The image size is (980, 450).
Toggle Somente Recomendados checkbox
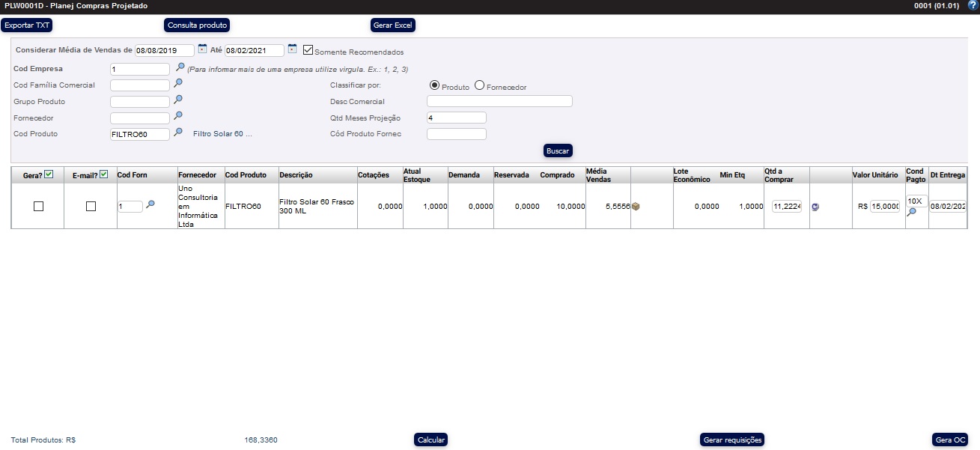(x=308, y=50)
